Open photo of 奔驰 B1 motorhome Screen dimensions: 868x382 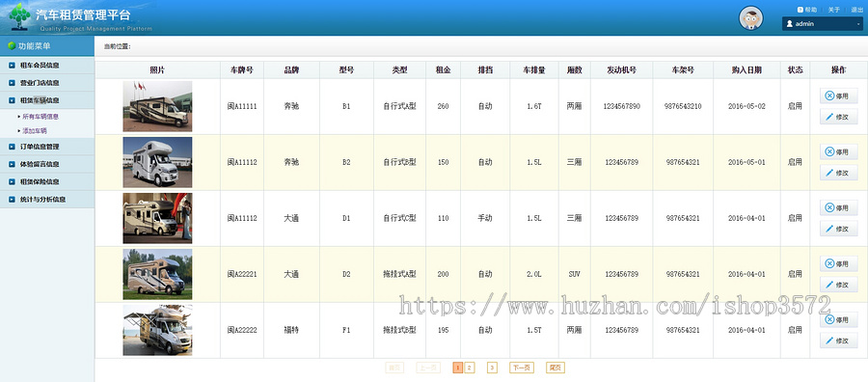click(x=157, y=106)
